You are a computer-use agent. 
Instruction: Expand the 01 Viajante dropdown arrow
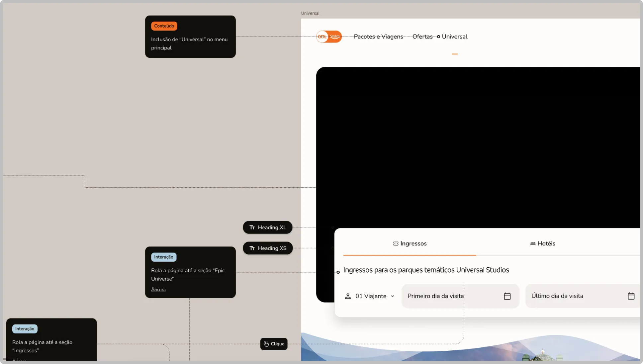click(393, 296)
